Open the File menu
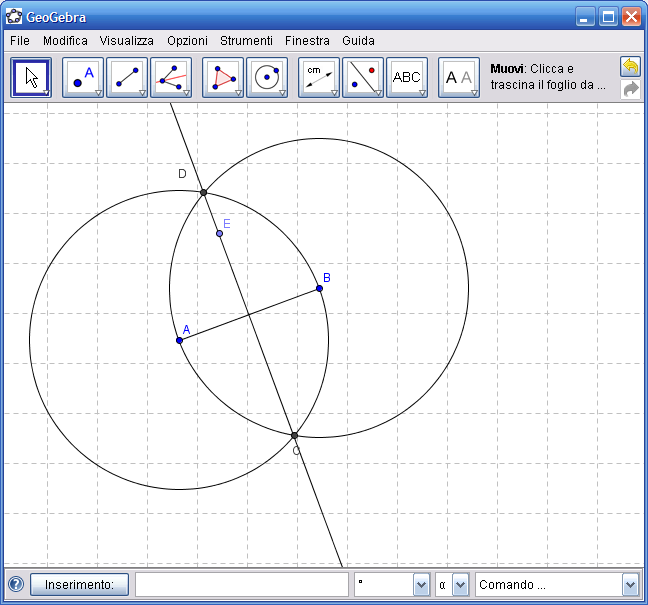This screenshot has width=648, height=605. click(20, 41)
